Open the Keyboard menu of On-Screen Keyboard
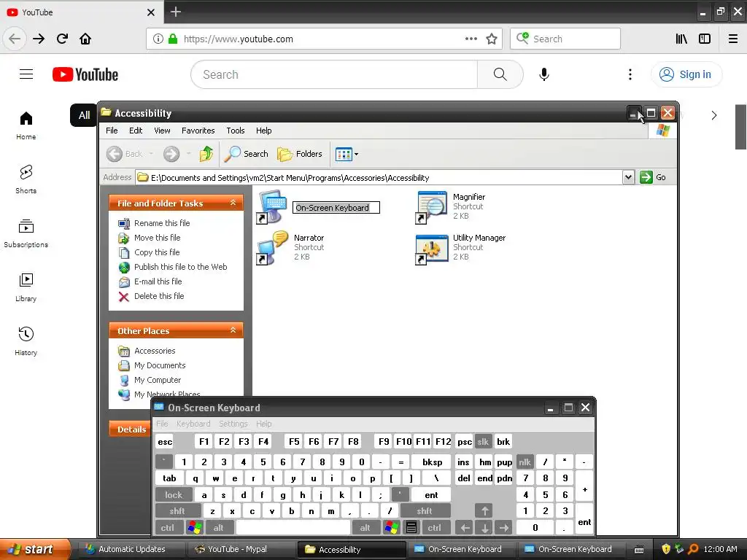Viewport: 747px width, 560px height. [193, 424]
